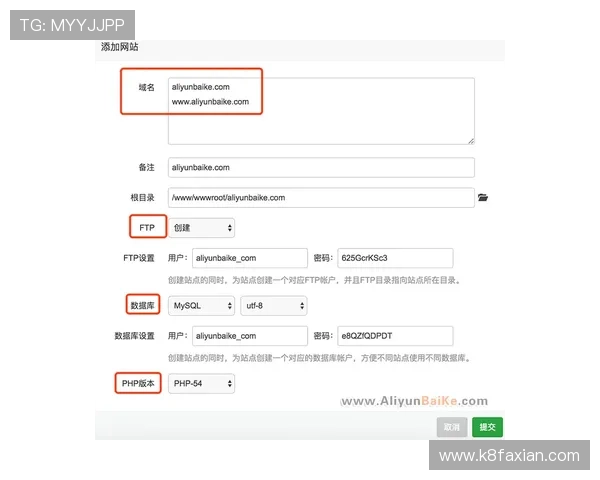This screenshot has height=480, width=600.
Task: Open the utf-8 encoding dropdown
Action: 274,305
